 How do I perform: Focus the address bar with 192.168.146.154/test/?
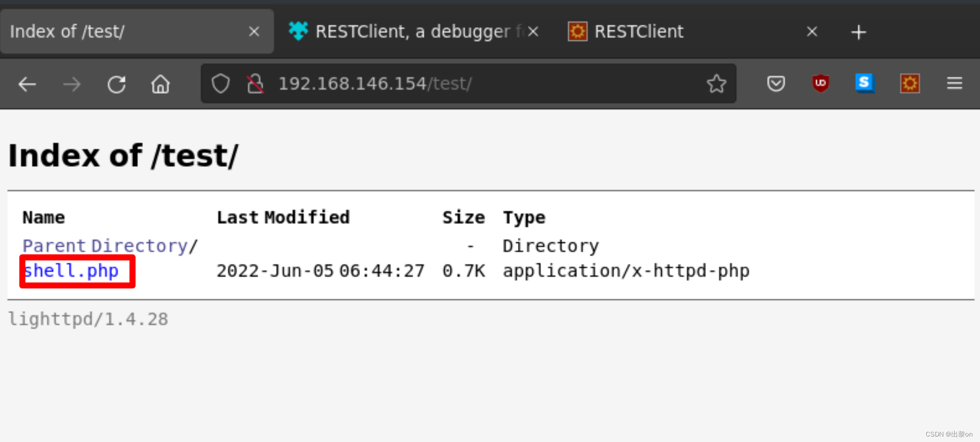(469, 84)
